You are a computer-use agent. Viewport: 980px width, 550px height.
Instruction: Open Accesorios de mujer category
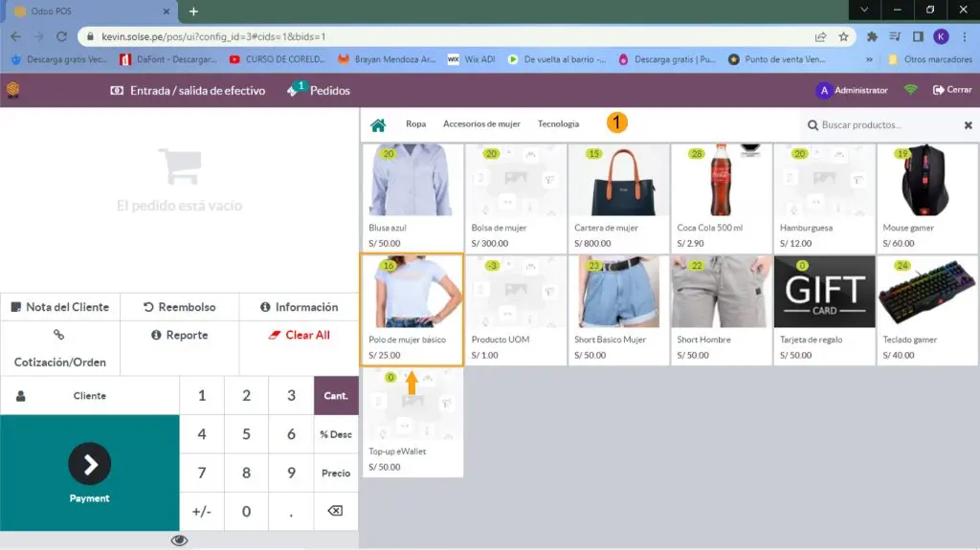click(481, 124)
